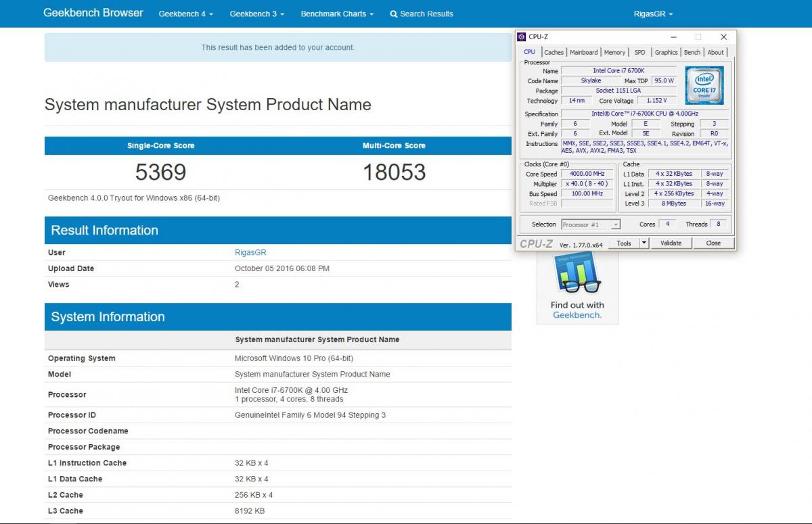Click the multi-core score '18053'
812x524 pixels.
click(x=394, y=172)
